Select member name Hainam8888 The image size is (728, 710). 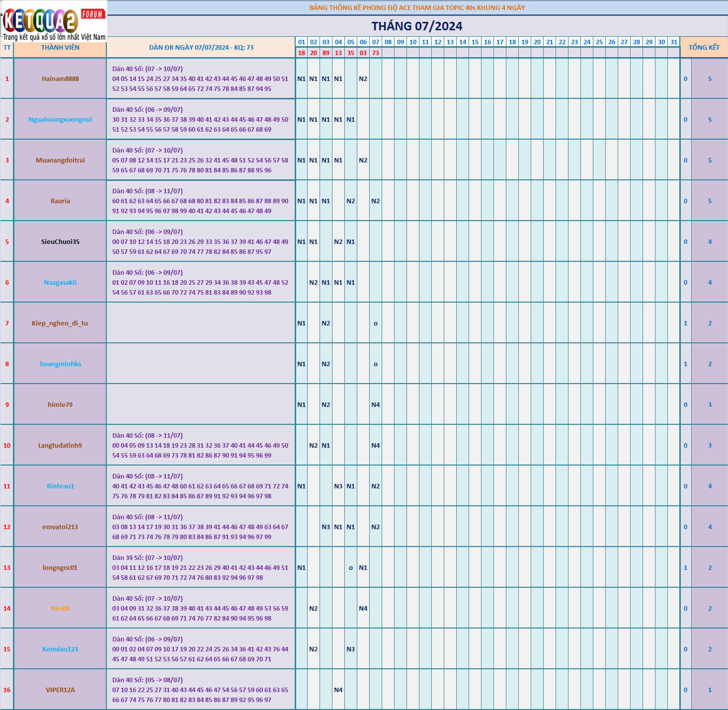(60, 79)
